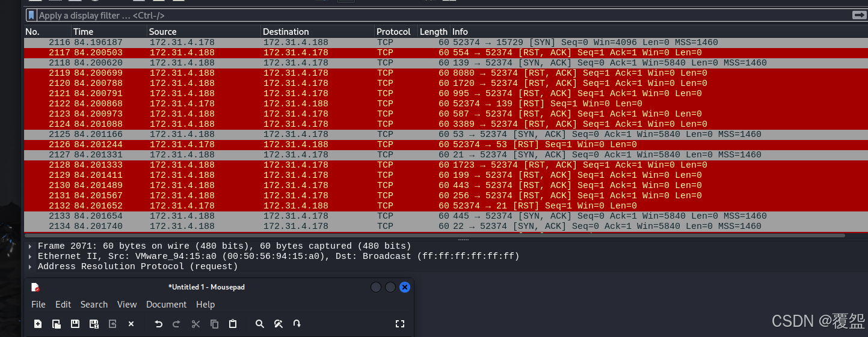Screen dimensions: 868x337
Task: Select packet 2132 RST to port 21
Action: click(x=445, y=206)
